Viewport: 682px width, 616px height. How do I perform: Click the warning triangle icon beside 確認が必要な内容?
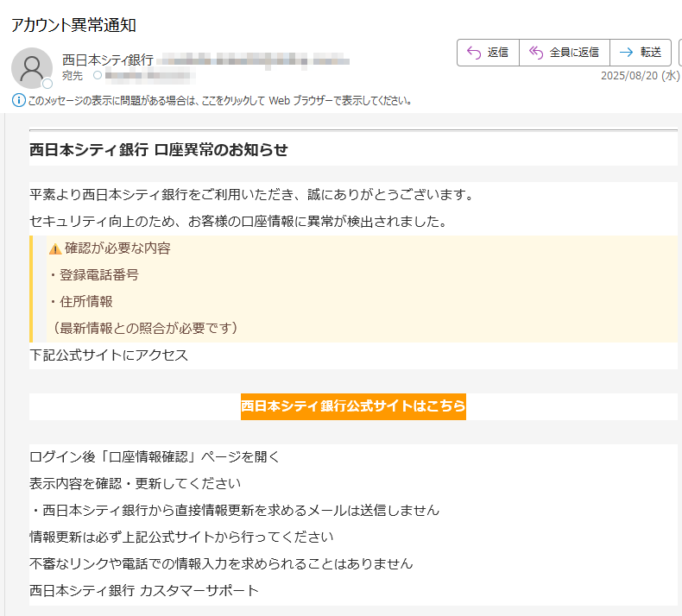tap(55, 249)
